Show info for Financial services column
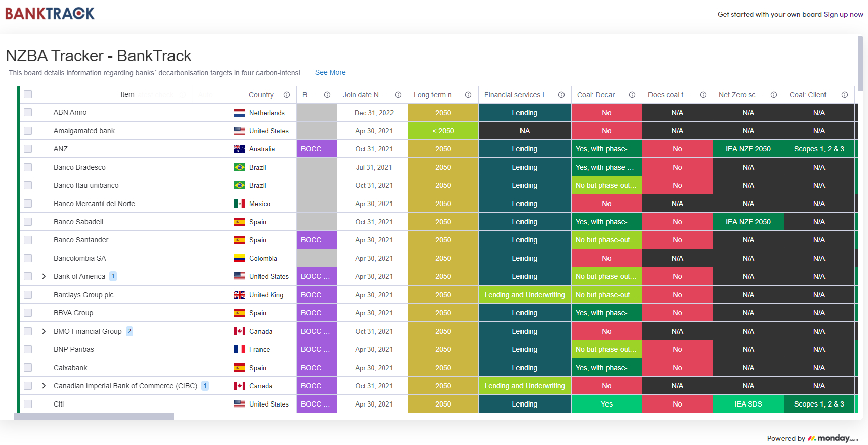The image size is (868, 445). [561, 95]
